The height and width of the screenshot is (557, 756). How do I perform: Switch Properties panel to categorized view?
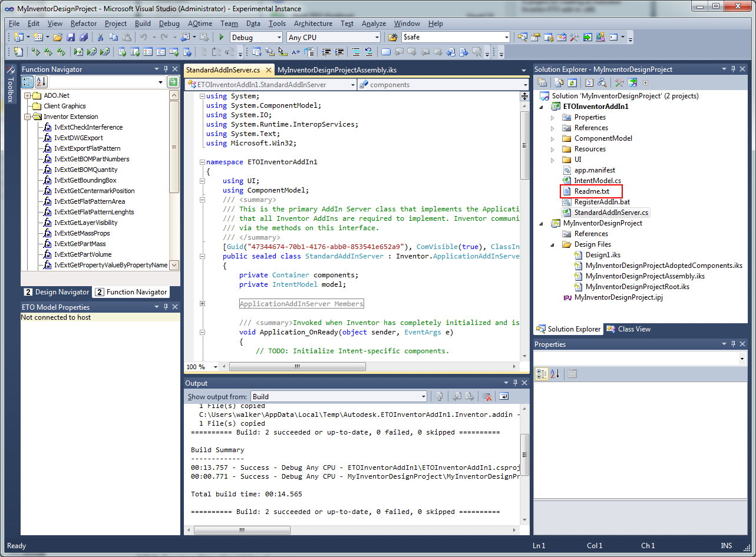(x=542, y=374)
